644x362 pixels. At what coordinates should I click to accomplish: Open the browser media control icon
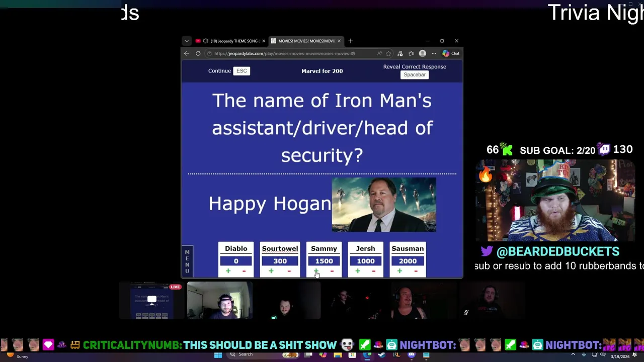[x=400, y=53]
